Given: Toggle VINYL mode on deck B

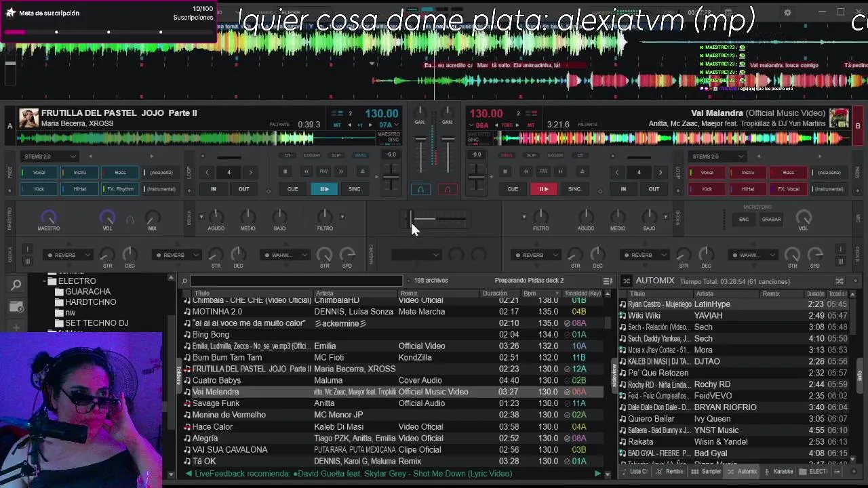Looking at the screenshot, I should click(x=507, y=155).
